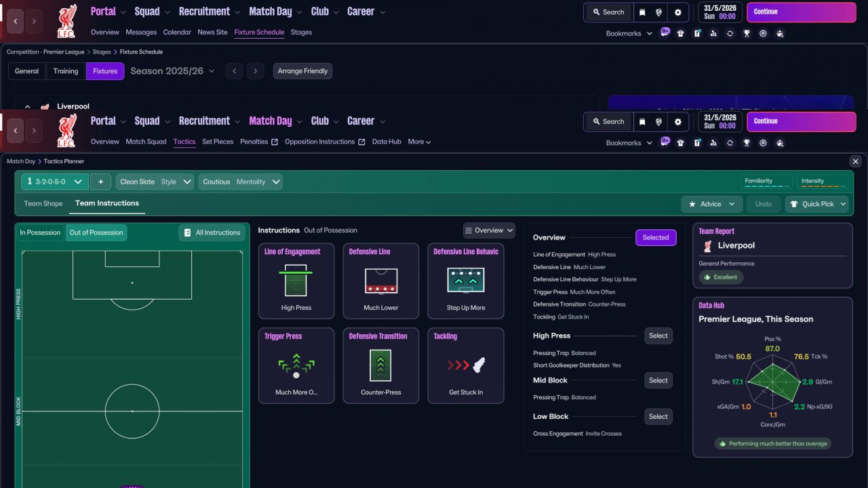Click Liverpool crest in Tactics window header
The width and height of the screenshot is (868, 488).
66,131
